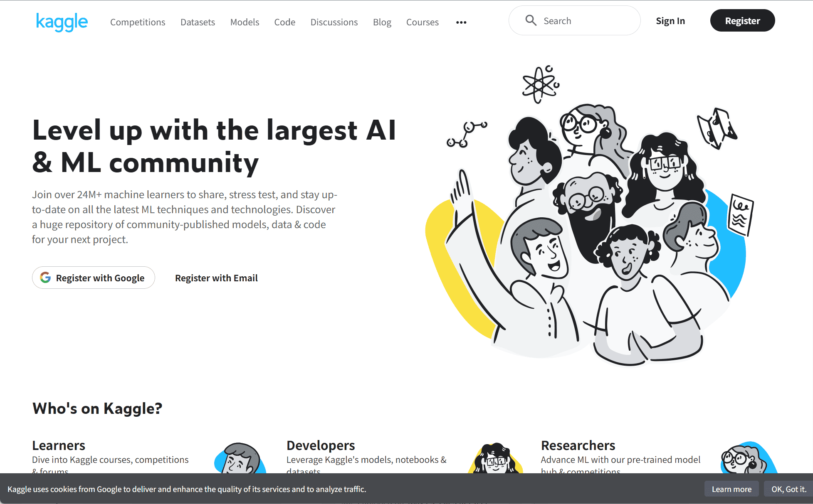The width and height of the screenshot is (813, 504).
Task: Open the Kaggle Blog
Action: [x=382, y=22]
